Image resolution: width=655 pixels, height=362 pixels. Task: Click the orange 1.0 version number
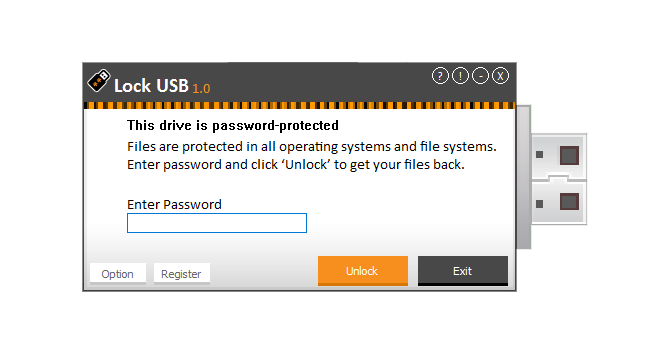(x=201, y=89)
